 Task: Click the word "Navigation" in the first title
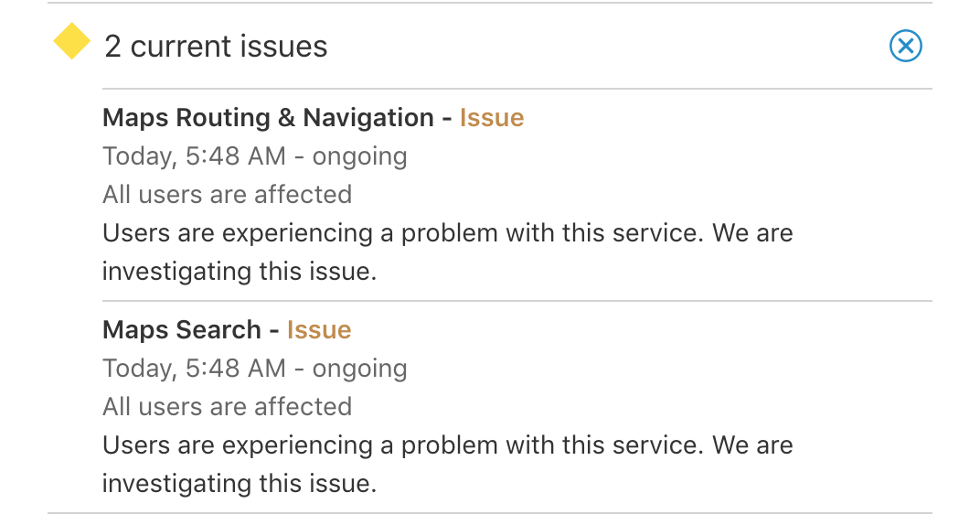pyautogui.click(x=368, y=118)
